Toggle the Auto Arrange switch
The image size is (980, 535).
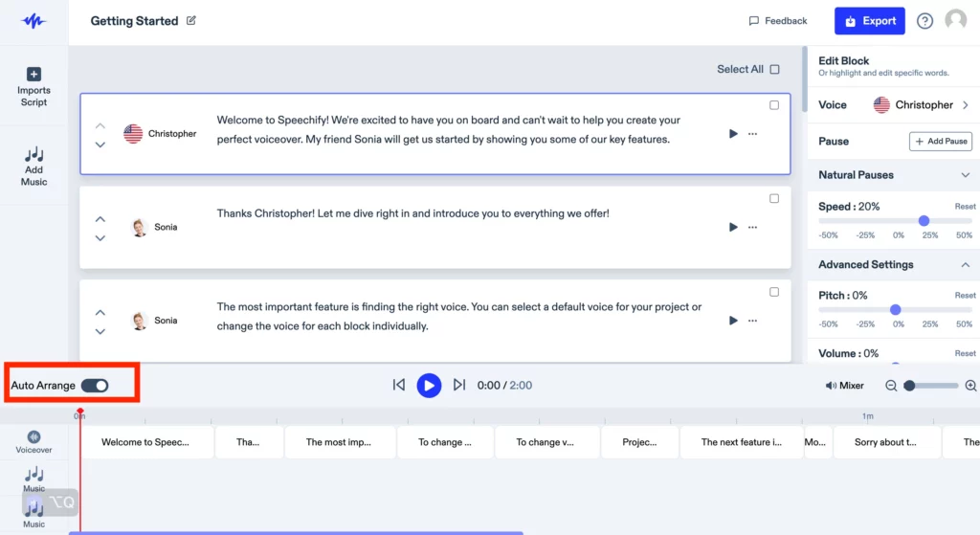click(x=95, y=386)
